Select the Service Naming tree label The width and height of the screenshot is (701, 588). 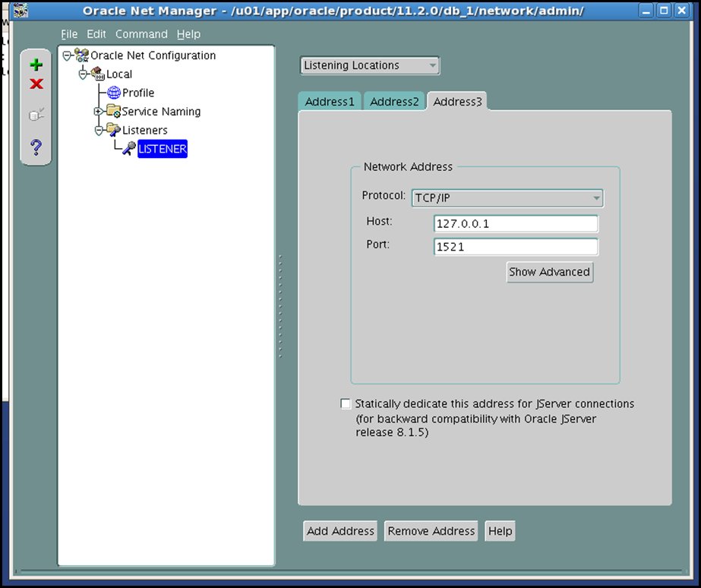pyautogui.click(x=161, y=112)
